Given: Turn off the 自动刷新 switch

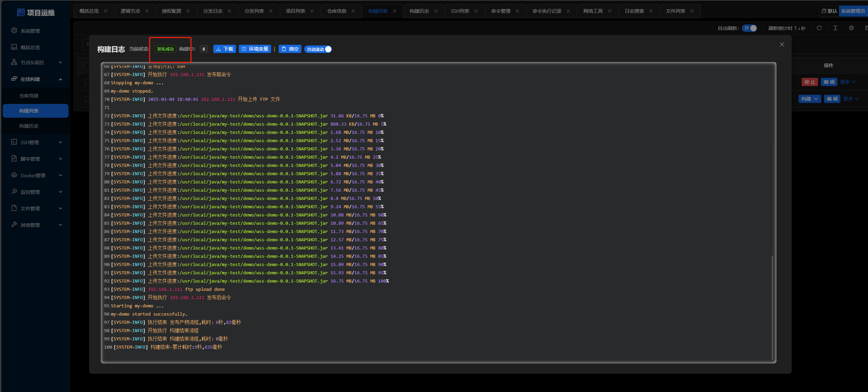Looking at the screenshot, I should 750,28.
